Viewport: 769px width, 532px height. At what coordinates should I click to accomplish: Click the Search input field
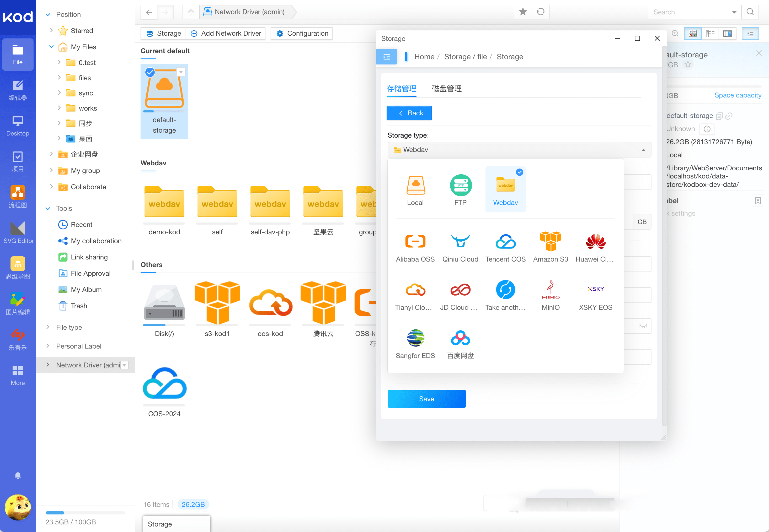tap(690, 12)
